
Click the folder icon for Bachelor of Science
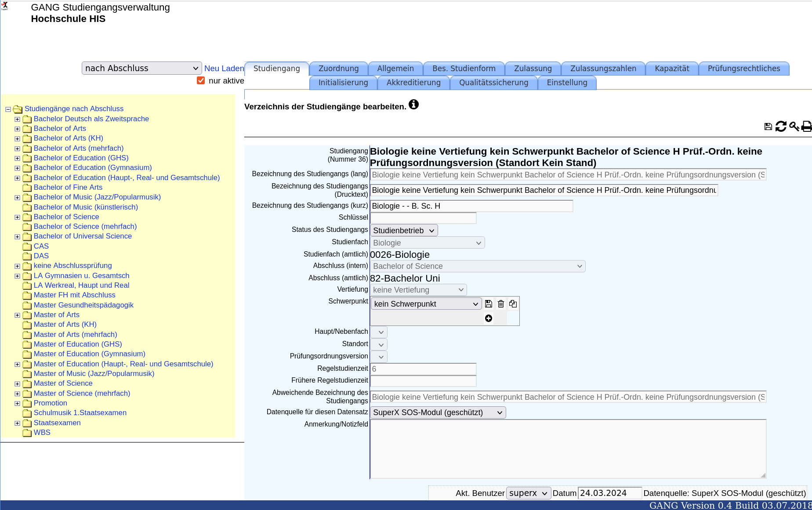(27, 217)
